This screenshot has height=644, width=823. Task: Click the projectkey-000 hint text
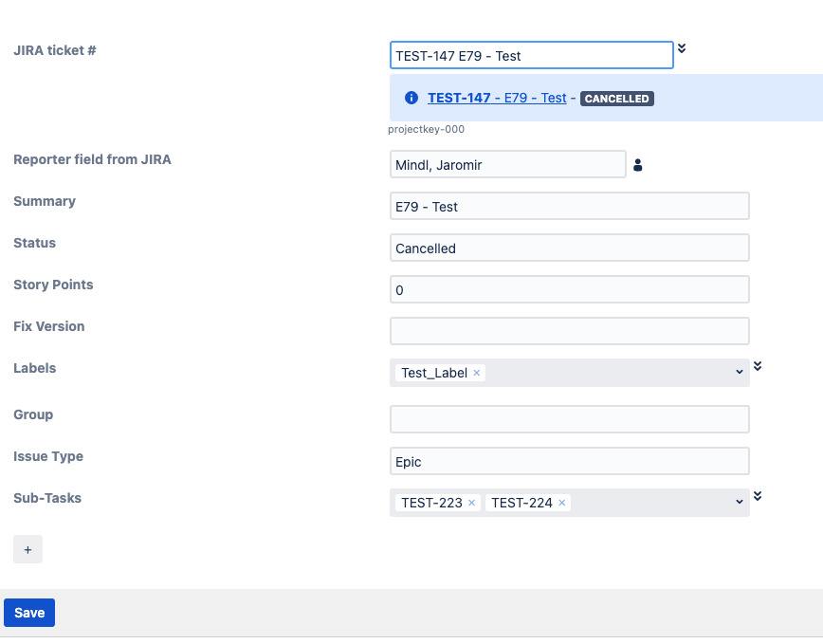tap(427, 129)
